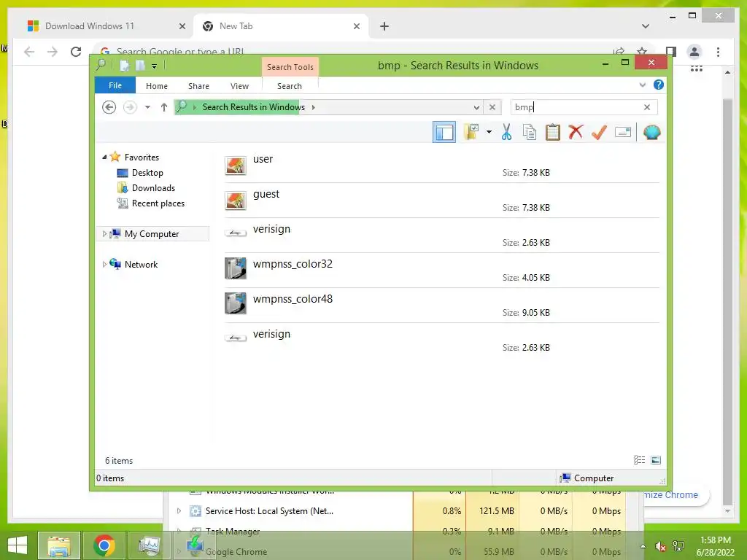Expand the Network tree node
Image resolution: width=747 pixels, height=560 pixels.
[104, 264]
